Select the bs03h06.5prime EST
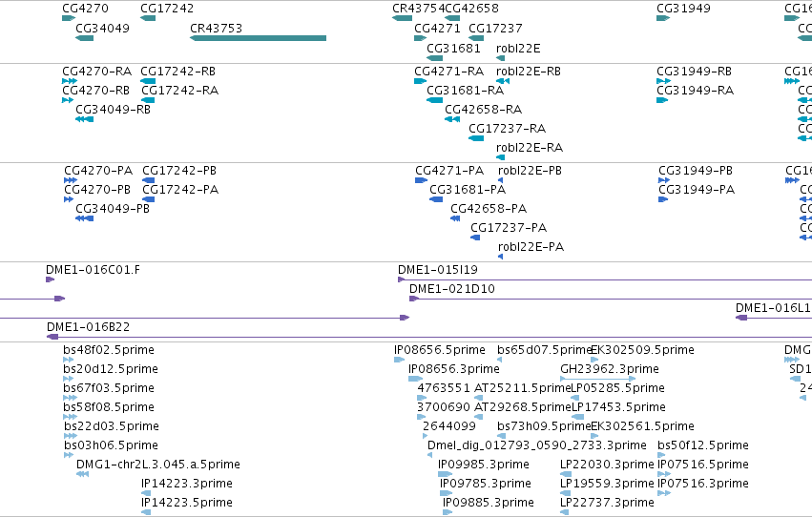 coord(69,456)
